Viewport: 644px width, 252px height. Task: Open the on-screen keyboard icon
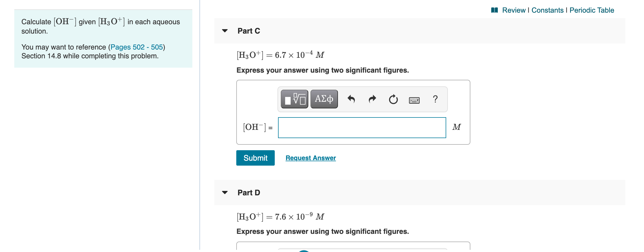click(414, 100)
